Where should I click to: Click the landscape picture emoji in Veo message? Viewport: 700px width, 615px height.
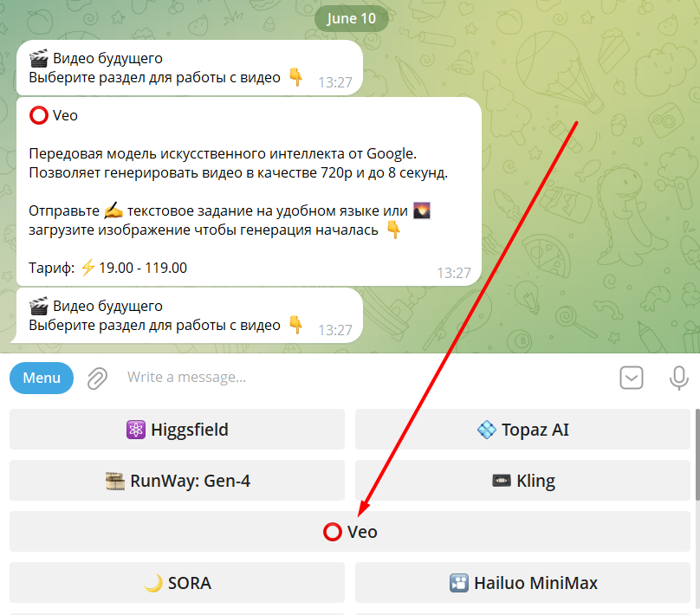(x=422, y=210)
